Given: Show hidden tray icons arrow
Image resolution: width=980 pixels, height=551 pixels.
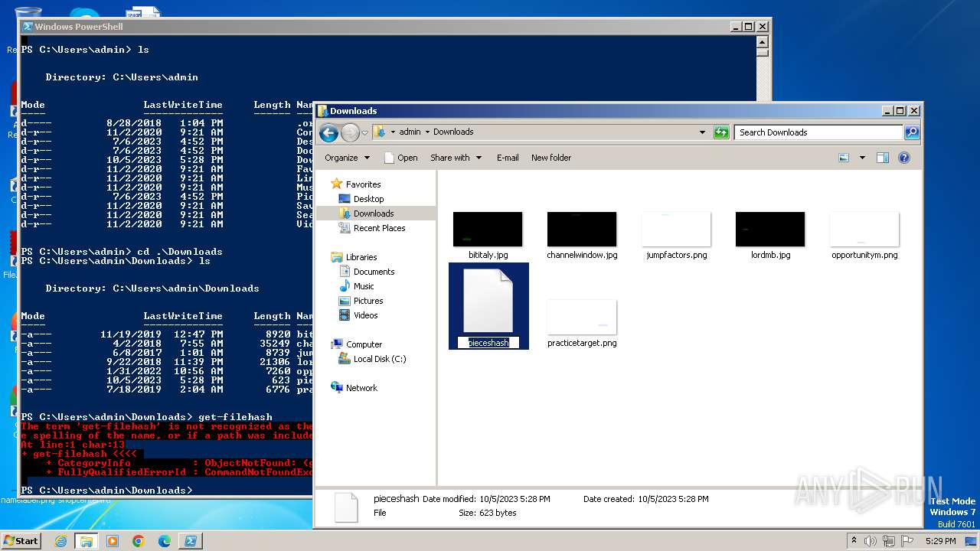Looking at the screenshot, I should 854,541.
